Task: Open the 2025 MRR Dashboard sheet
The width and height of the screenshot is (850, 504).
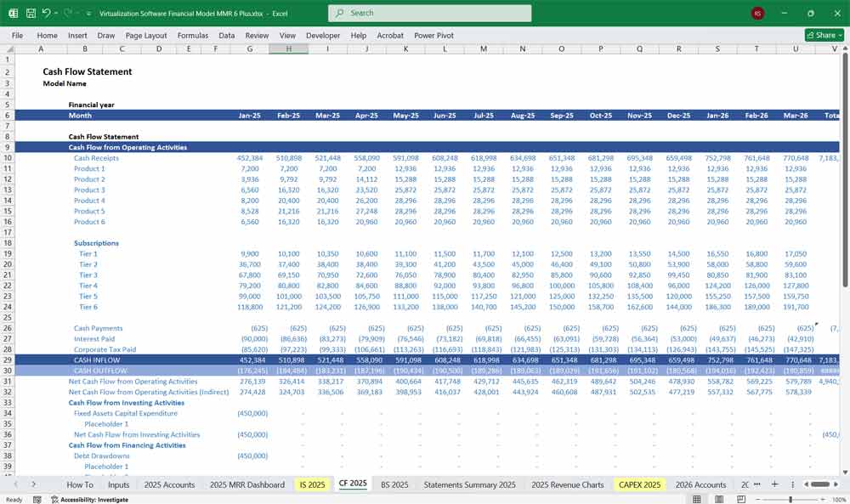Action: click(x=246, y=484)
